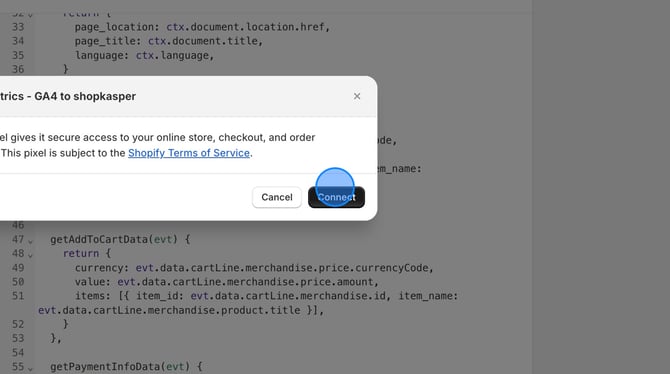
Task: Click line number 52 in the gutter
Action: pyautogui.click(x=18, y=324)
